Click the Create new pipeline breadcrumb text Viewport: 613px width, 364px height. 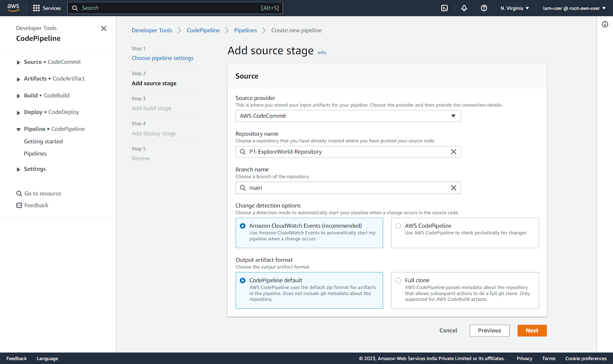(296, 30)
